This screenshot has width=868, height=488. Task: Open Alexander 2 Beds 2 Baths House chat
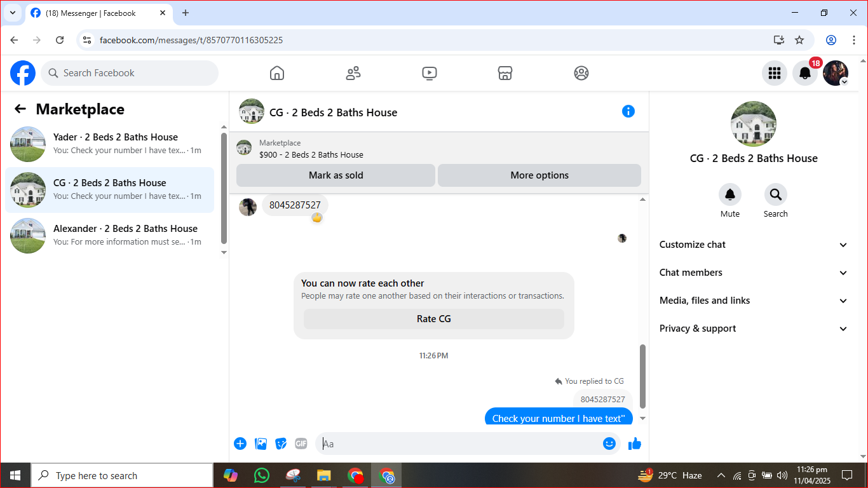click(x=109, y=236)
